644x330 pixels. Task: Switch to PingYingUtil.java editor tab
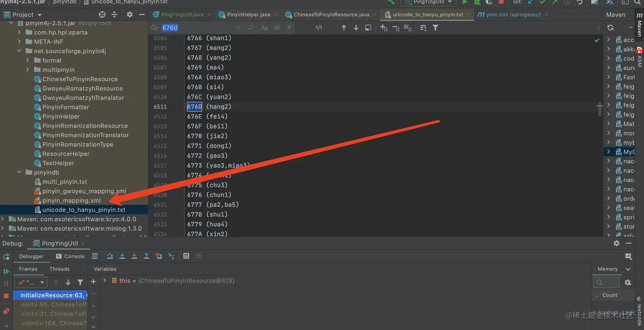point(182,14)
